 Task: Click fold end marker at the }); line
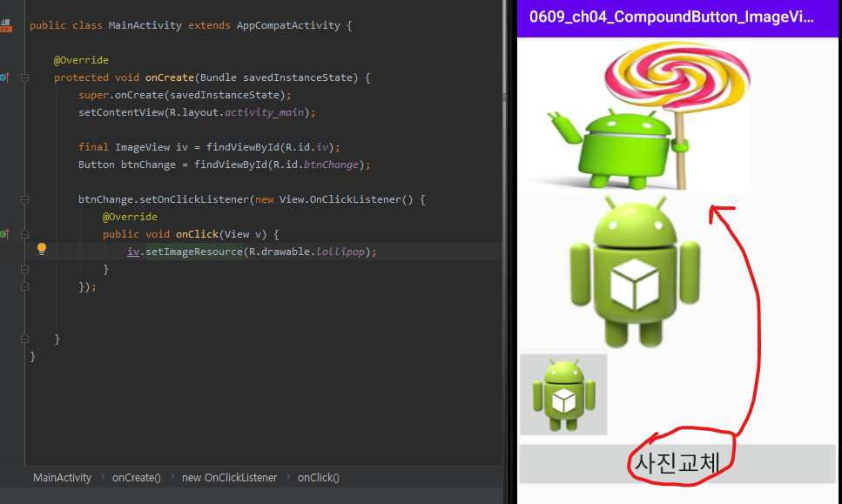[x=24, y=286]
